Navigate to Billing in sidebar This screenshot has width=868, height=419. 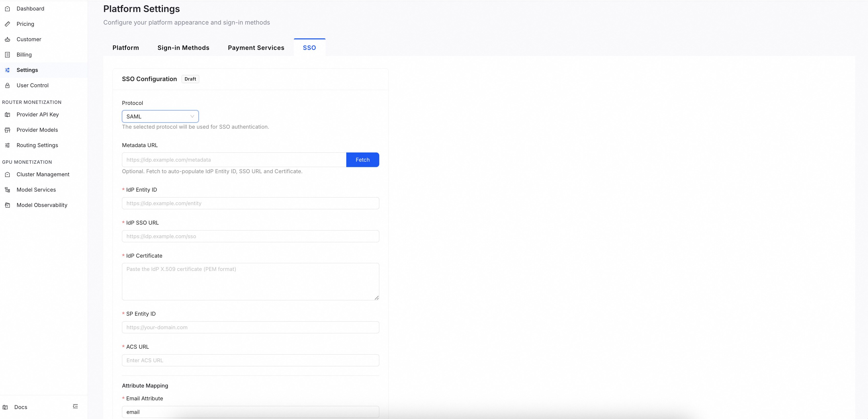(x=44, y=54)
